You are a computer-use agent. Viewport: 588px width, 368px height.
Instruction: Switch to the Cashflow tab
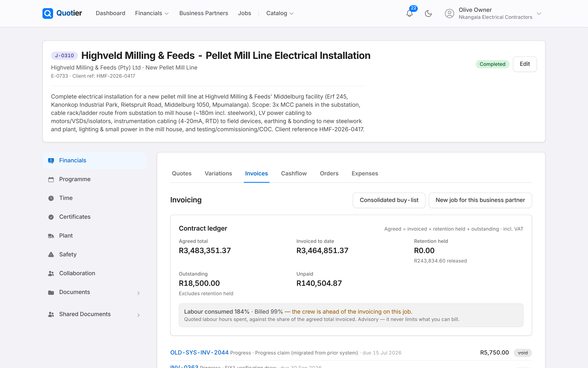click(x=294, y=174)
